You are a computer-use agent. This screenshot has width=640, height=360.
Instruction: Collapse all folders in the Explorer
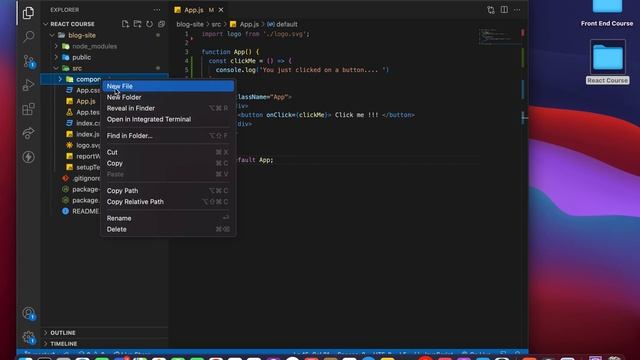[x=162, y=24]
